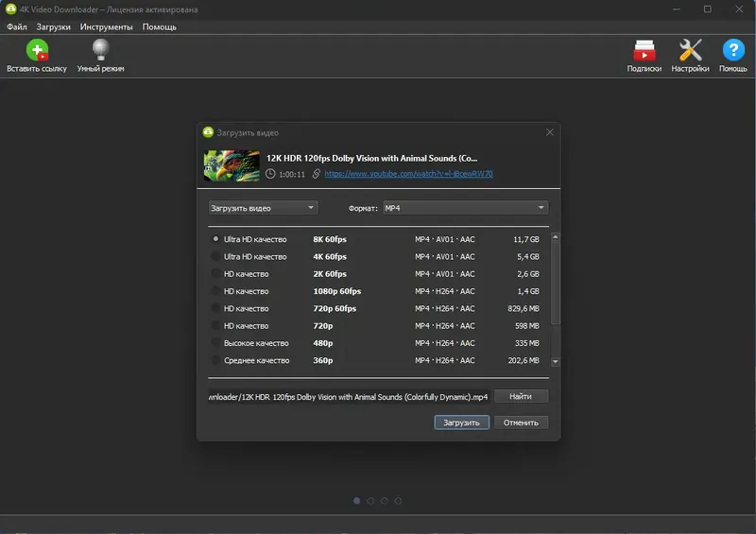Click the 202,6 MB size value
This screenshot has width=756, height=534.
tap(524, 360)
